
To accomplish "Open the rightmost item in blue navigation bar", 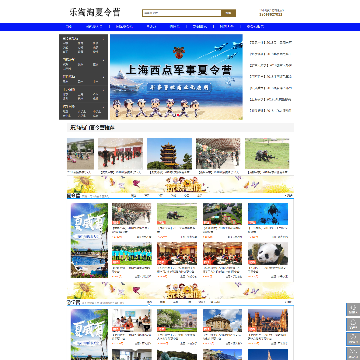I will pyautogui.click(x=255, y=27).
